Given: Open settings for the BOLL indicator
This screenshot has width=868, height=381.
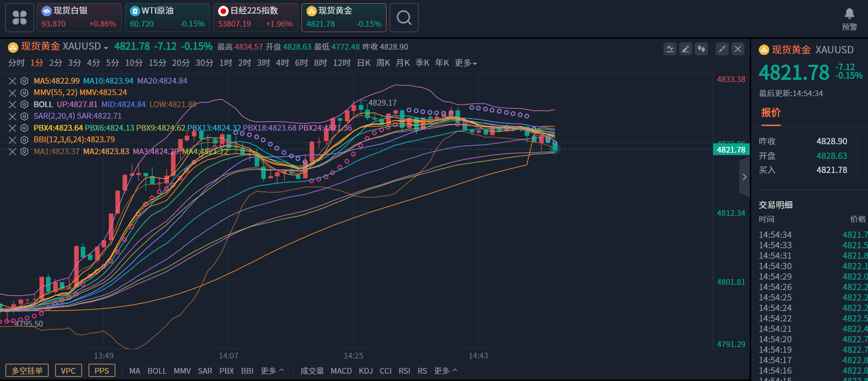Looking at the screenshot, I should [24, 105].
